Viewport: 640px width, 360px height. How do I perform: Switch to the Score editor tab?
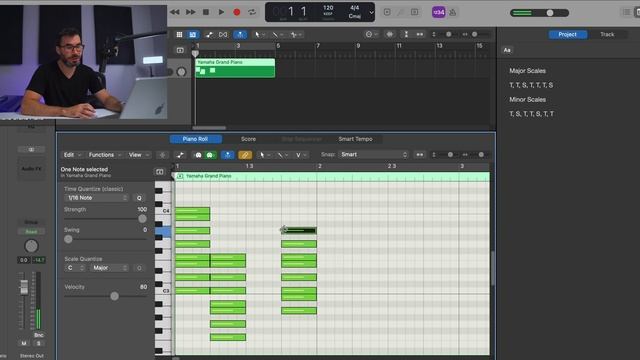tap(248, 139)
